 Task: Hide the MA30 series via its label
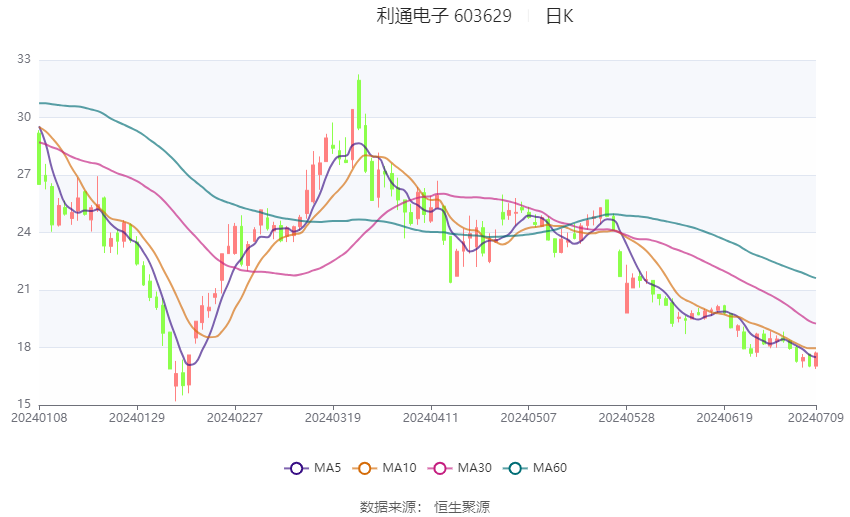(475, 468)
